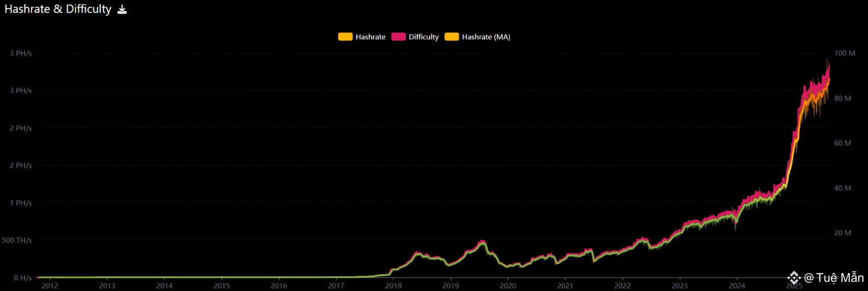Click the 2018 x-axis label

click(x=394, y=286)
